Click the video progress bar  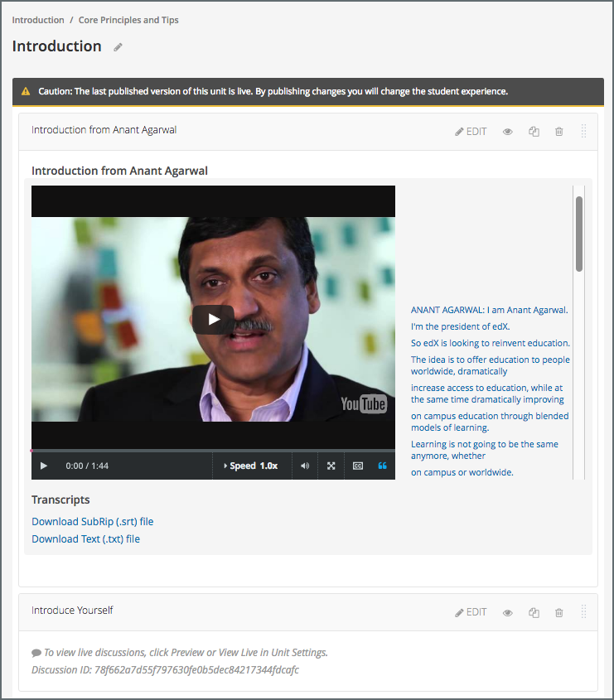click(213, 451)
